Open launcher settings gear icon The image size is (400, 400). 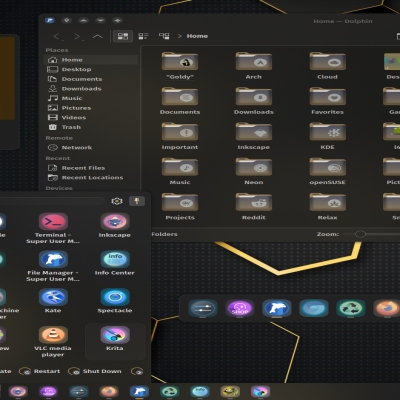point(117,201)
